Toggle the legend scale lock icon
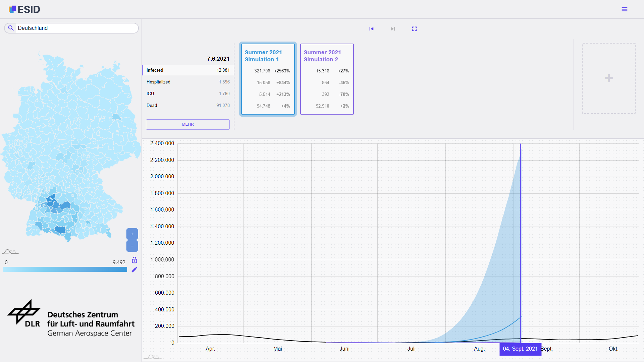Screen dimensions: 644x362 (135, 260)
